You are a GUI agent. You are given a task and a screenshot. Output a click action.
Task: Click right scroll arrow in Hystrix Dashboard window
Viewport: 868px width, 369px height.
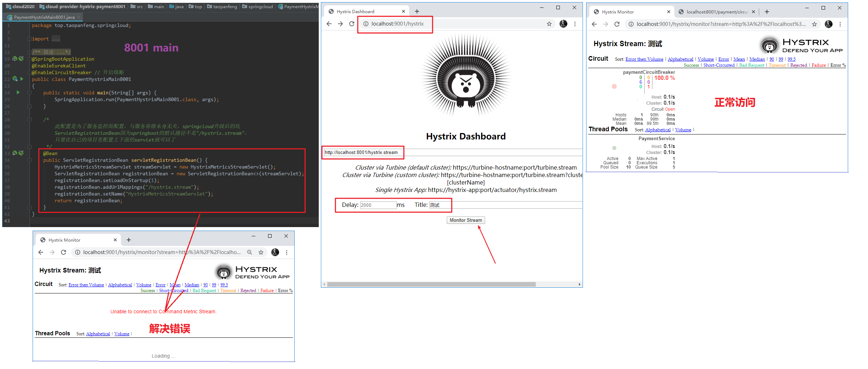pos(579,284)
